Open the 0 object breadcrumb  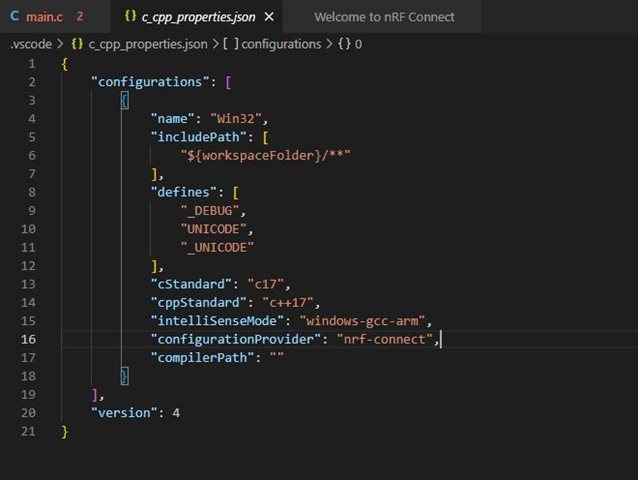click(x=358, y=44)
